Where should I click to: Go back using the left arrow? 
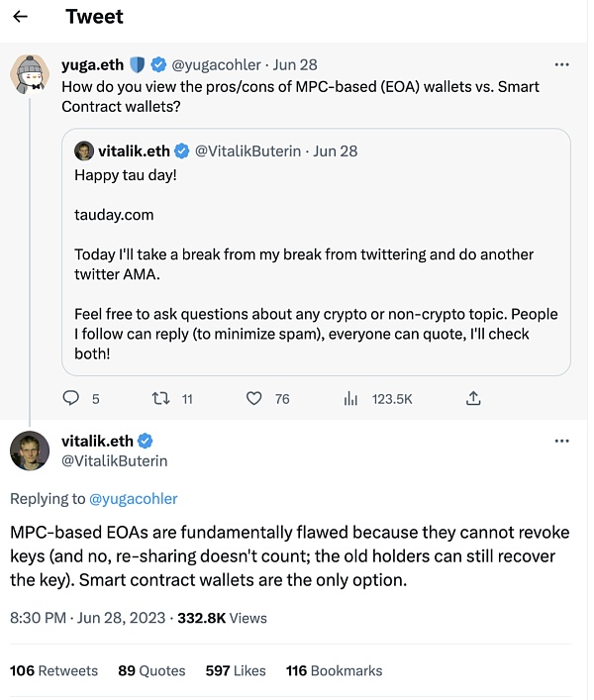20,17
